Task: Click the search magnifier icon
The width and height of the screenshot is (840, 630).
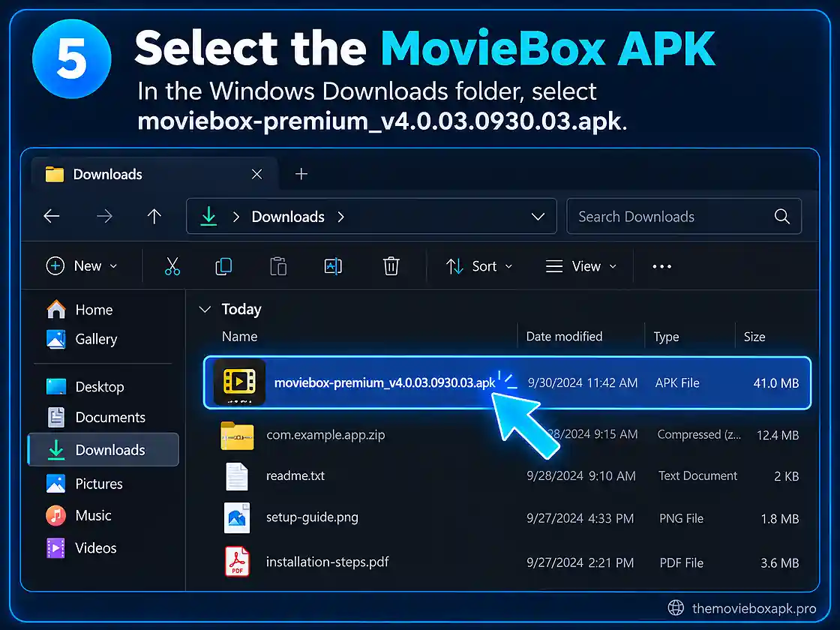Action: pyautogui.click(x=781, y=217)
